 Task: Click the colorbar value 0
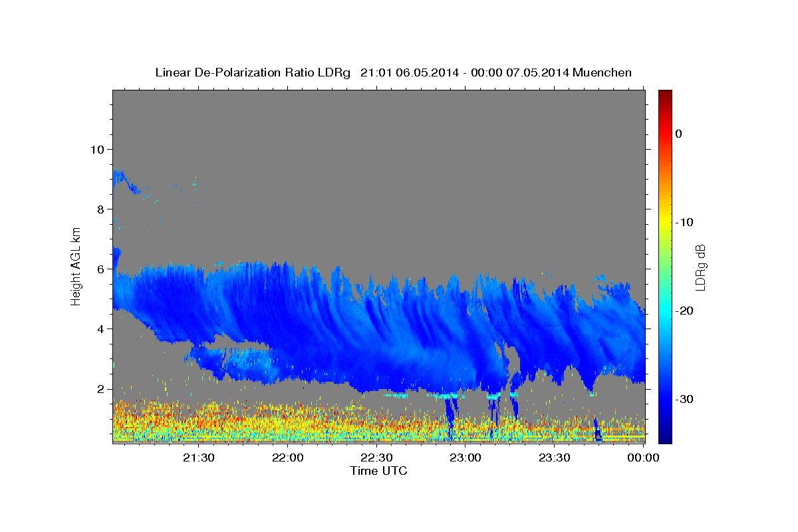(678, 134)
